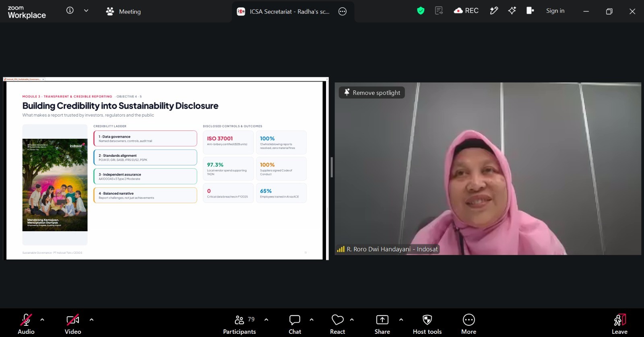Open Host tools shield
Image resolution: width=644 pixels, height=337 pixels.
(x=427, y=324)
